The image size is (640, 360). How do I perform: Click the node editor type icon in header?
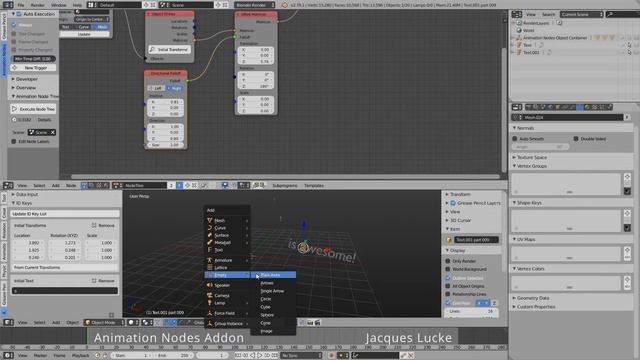click(x=8, y=186)
